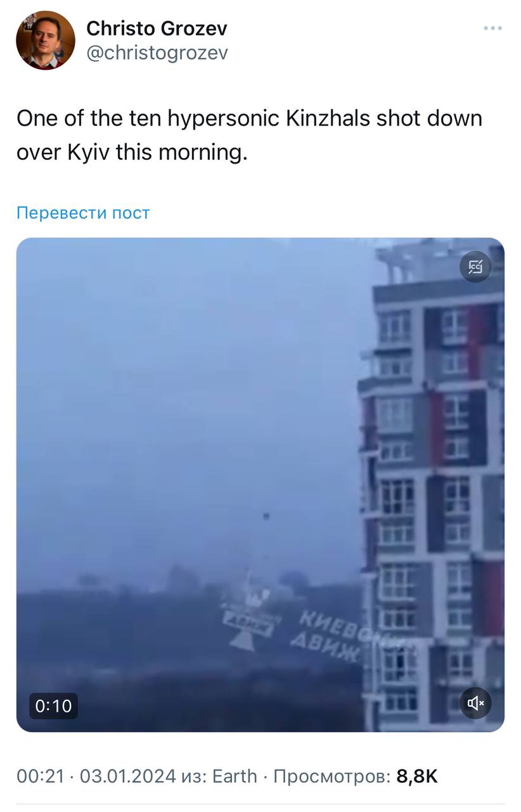Image resolution: width=521 pixels, height=812 pixels.
Task: Open the display name Christo Grozev
Action: 157,28
